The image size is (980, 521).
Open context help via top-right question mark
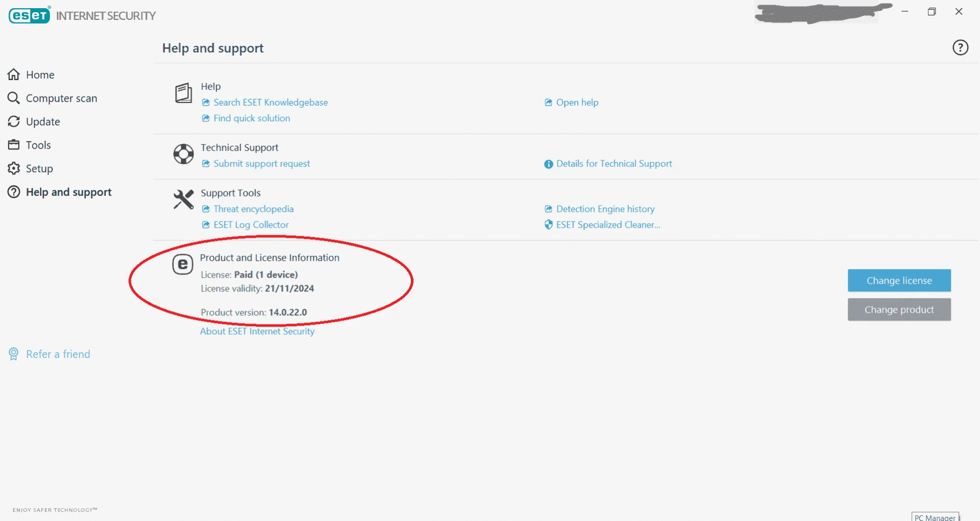click(960, 47)
